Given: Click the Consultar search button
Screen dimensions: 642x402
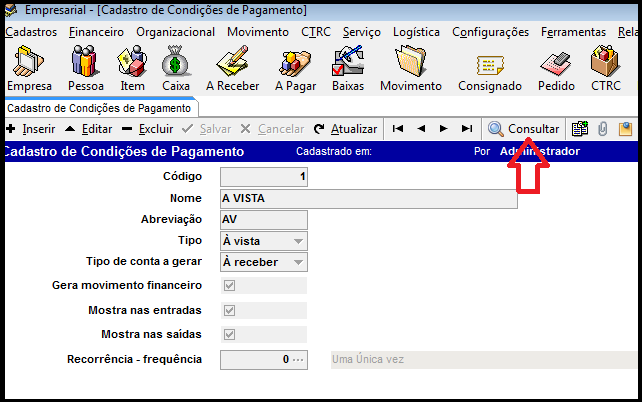Looking at the screenshot, I should point(523,129).
